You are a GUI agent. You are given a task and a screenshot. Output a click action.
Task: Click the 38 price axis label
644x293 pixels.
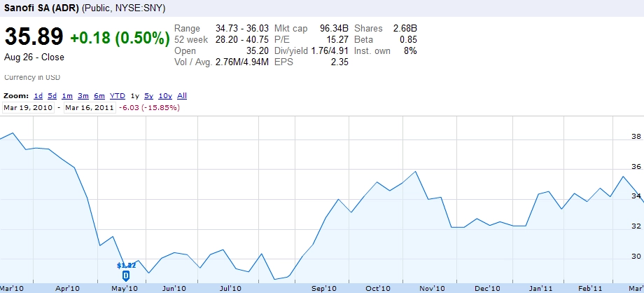coord(636,137)
